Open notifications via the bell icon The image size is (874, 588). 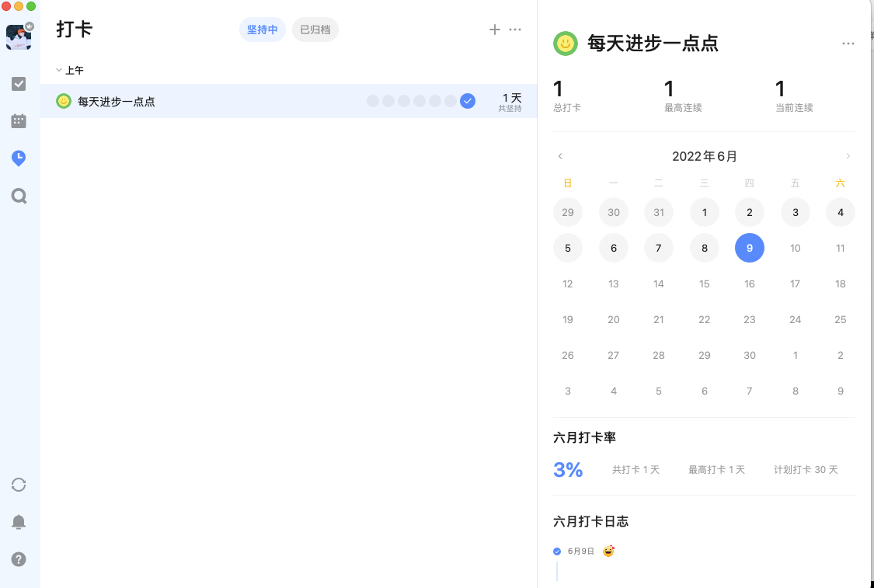click(x=19, y=522)
